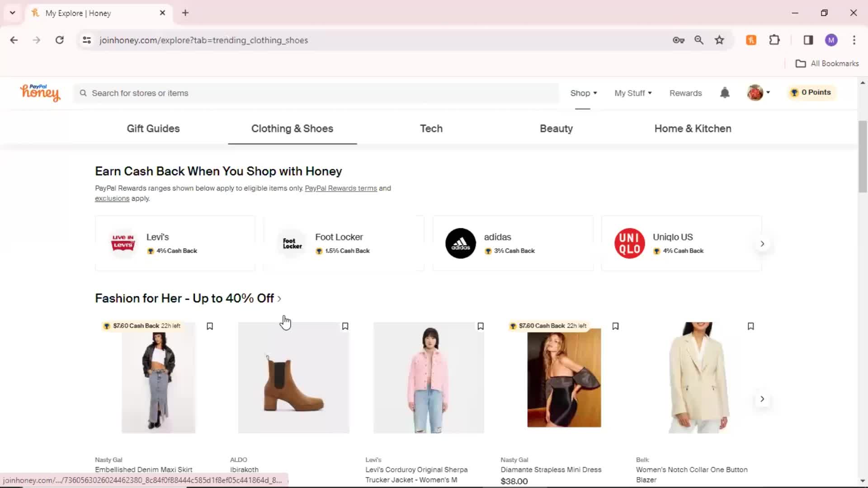Reload the Honey page
Viewport: 868px width, 488px height.
click(59, 40)
